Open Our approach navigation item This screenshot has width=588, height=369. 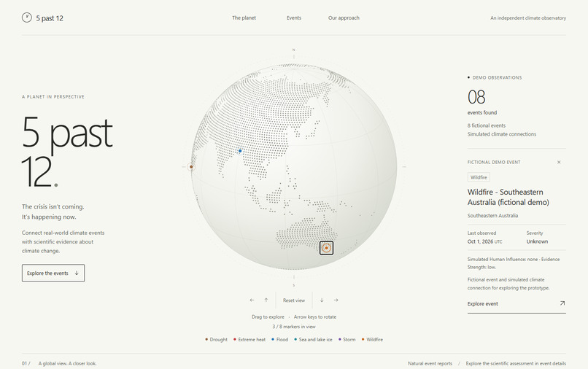point(344,18)
